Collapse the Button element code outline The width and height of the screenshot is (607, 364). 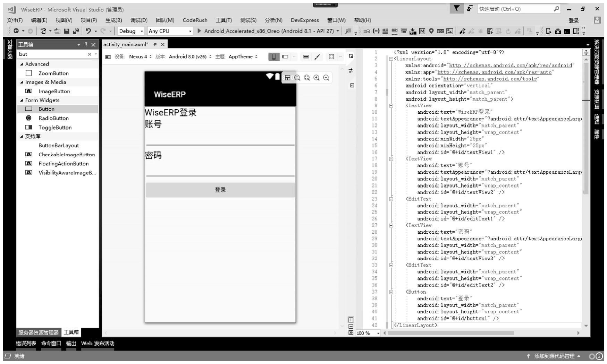click(391, 292)
